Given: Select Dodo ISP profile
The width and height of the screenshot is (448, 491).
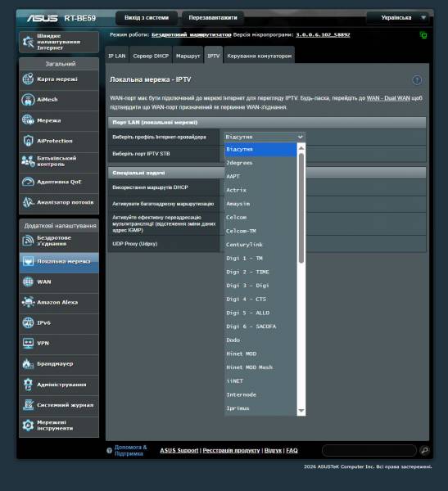Looking at the screenshot, I should pyautogui.click(x=260, y=340).
